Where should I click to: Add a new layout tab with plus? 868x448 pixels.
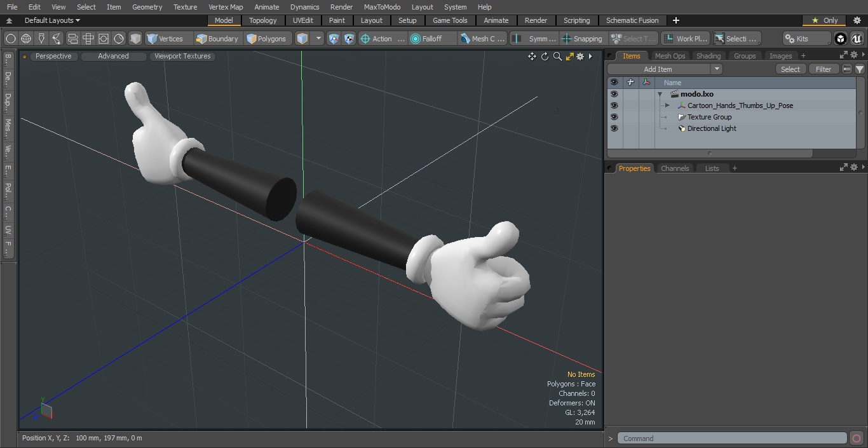[675, 20]
